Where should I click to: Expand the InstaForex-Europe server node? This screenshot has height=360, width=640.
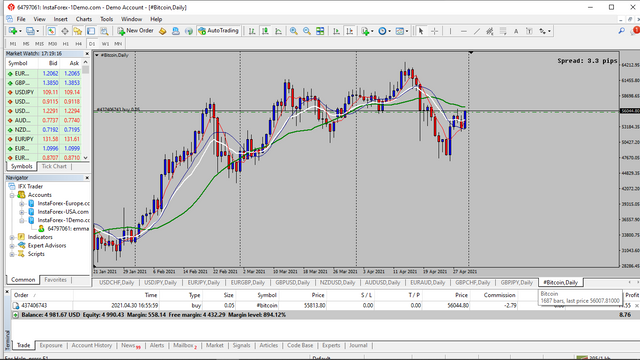pos(22,203)
